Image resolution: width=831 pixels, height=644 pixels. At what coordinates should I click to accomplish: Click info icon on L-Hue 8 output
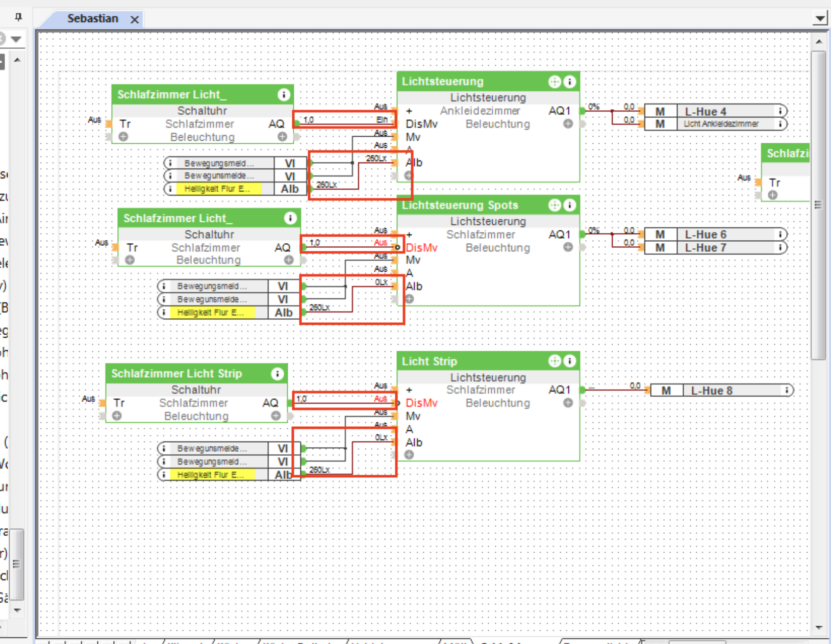coord(787,391)
